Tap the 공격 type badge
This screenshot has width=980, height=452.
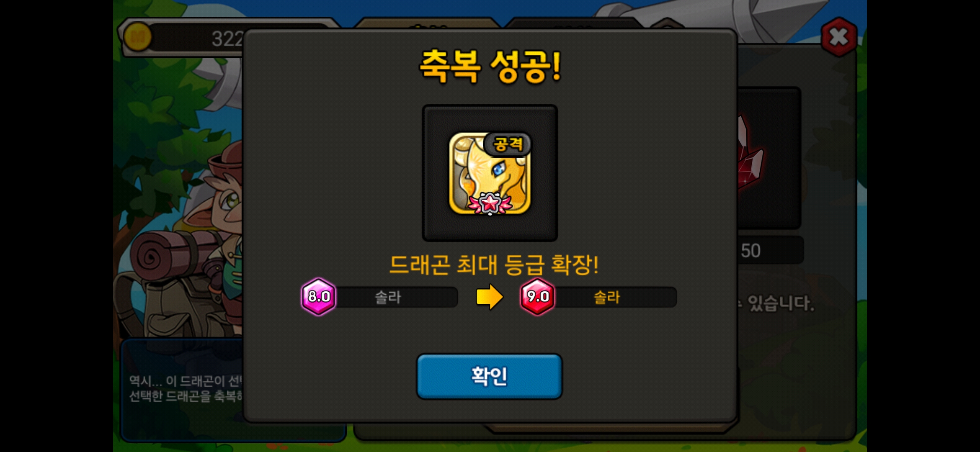pos(508,144)
